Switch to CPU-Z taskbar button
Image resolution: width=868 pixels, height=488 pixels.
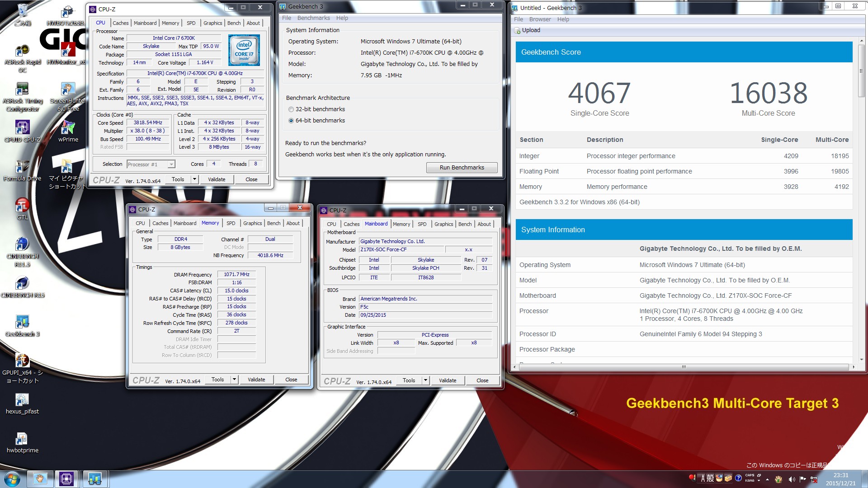coord(66,479)
